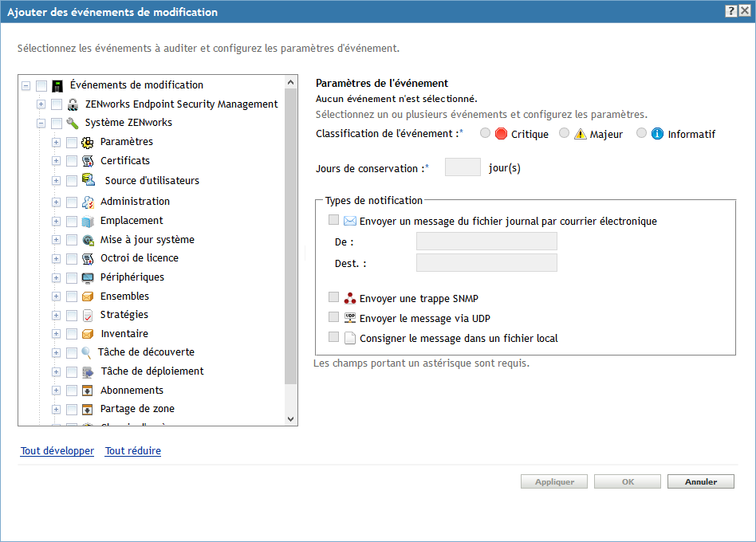Click the Inventaire box icon
The height and width of the screenshot is (542, 756).
pyautogui.click(x=88, y=334)
